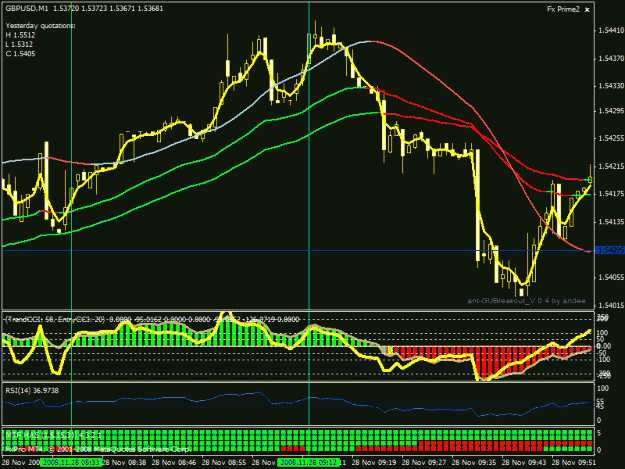Select the MTF HAS indicator label
Image resolution: width=625 pixels, height=469 pixels.
click(54, 435)
